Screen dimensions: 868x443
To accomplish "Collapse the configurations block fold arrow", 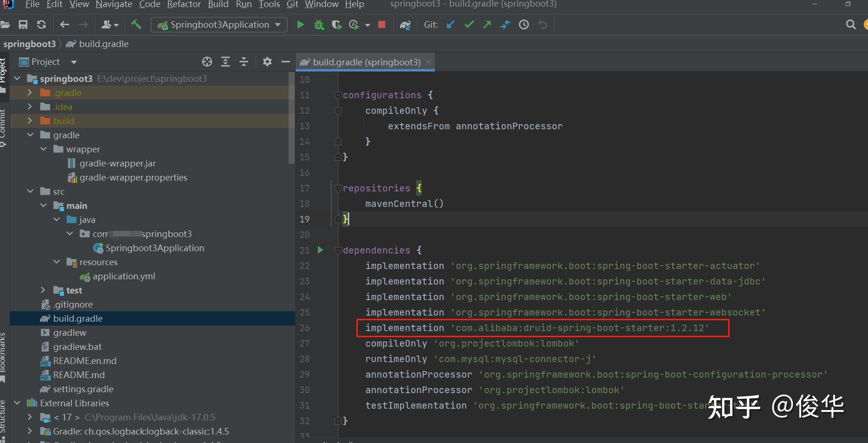I will point(338,95).
